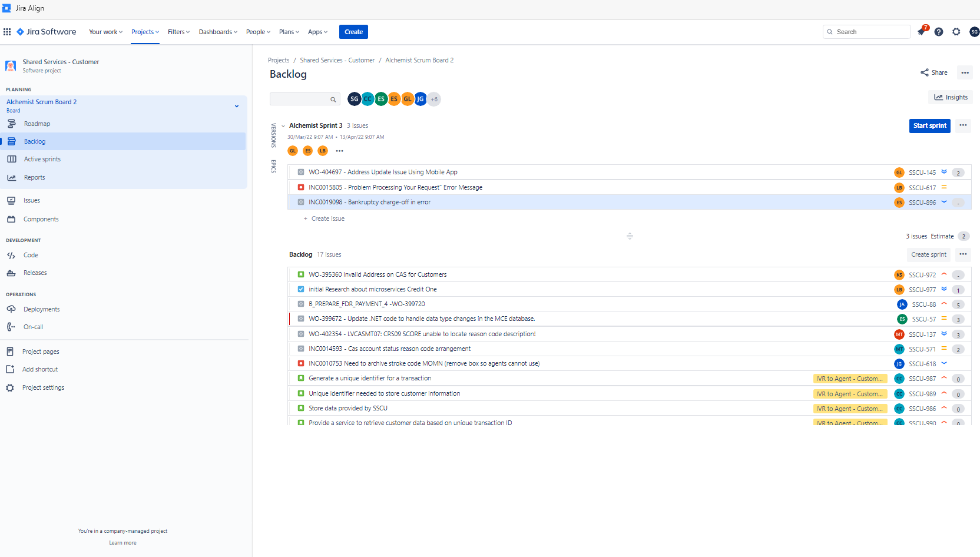Select the +6 extra assignees filter
This screenshot has width=980, height=557.
(434, 99)
